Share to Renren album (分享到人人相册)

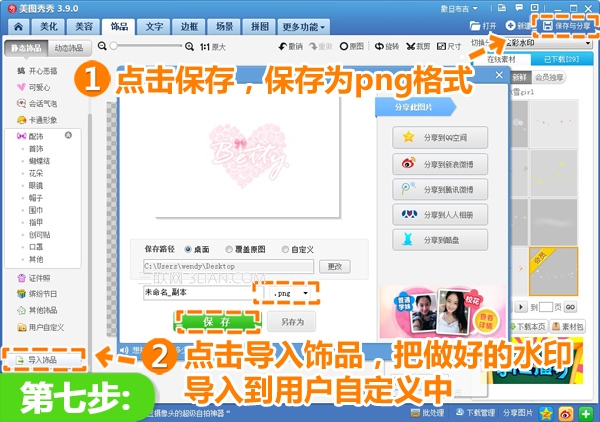tap(435, 213)
